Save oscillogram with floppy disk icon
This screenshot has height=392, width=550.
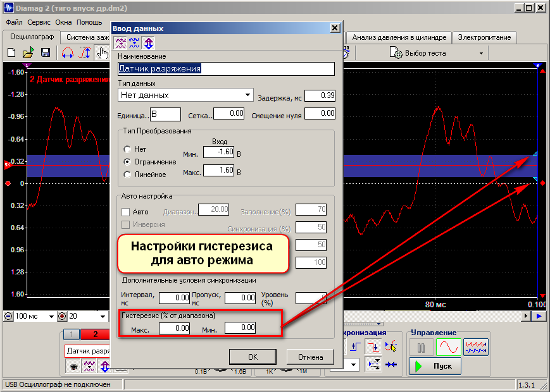46,53
